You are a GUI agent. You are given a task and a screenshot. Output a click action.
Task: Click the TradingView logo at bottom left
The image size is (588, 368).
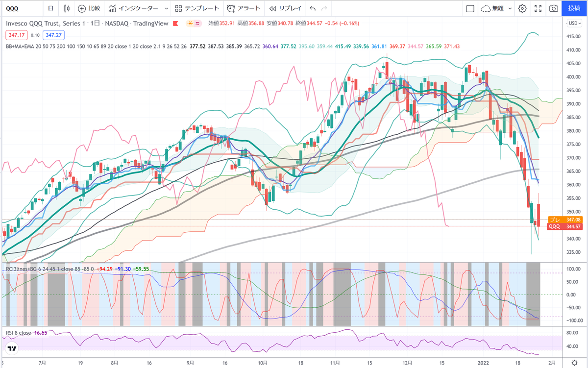tap(12, 348)
